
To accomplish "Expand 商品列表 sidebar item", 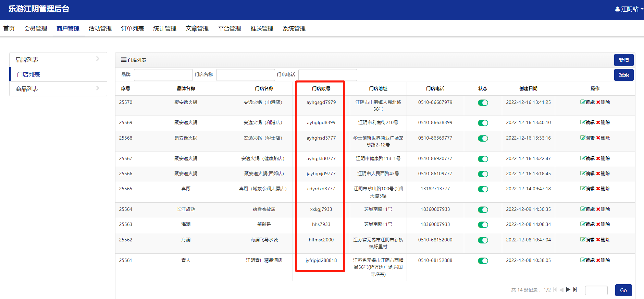I will [x=58, y=89].
